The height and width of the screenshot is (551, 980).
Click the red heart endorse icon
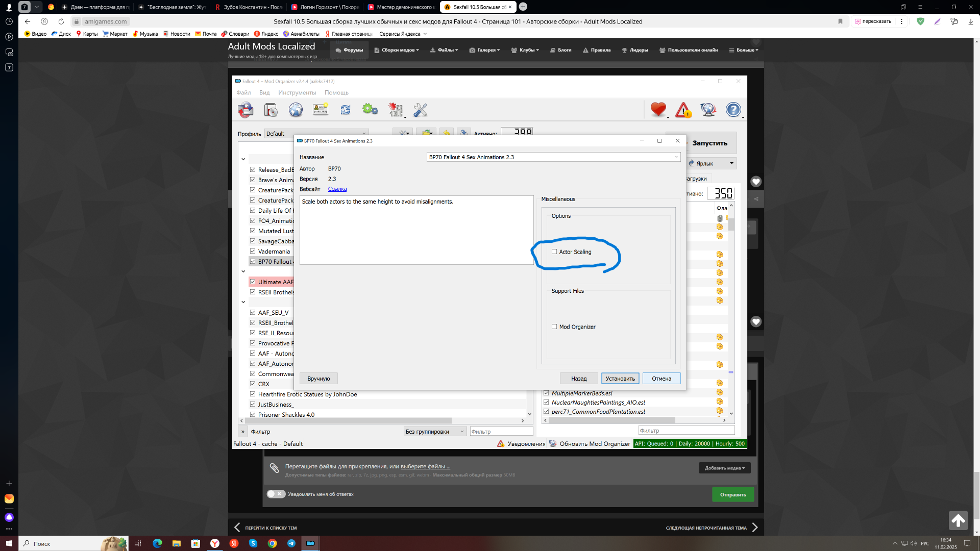[658, 110]
